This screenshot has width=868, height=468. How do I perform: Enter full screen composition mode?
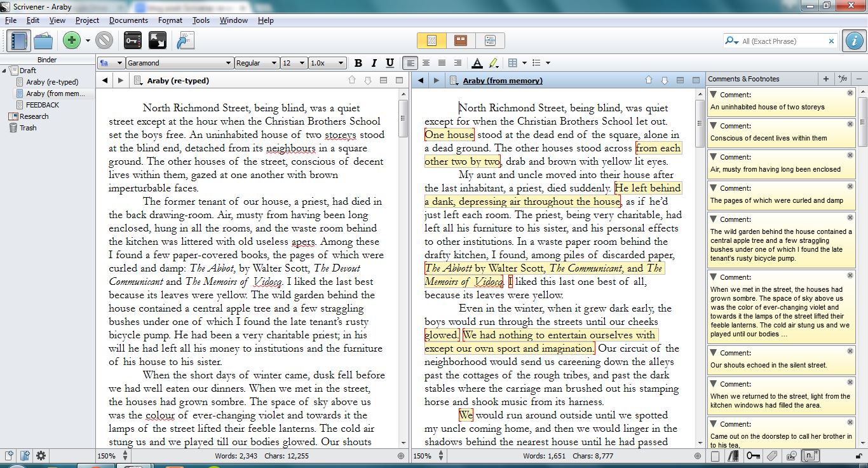[157, 41]
